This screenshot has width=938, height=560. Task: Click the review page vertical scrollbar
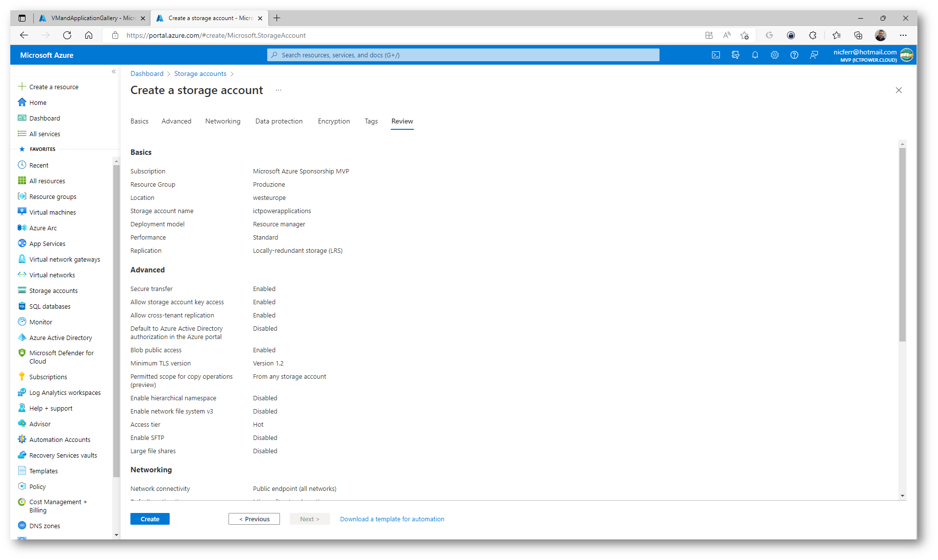[902, 245]
